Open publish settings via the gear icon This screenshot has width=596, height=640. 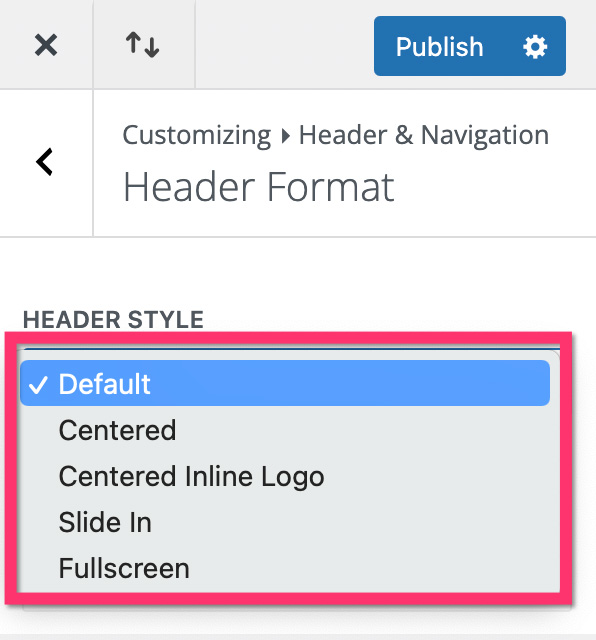[x=535, y=47]
